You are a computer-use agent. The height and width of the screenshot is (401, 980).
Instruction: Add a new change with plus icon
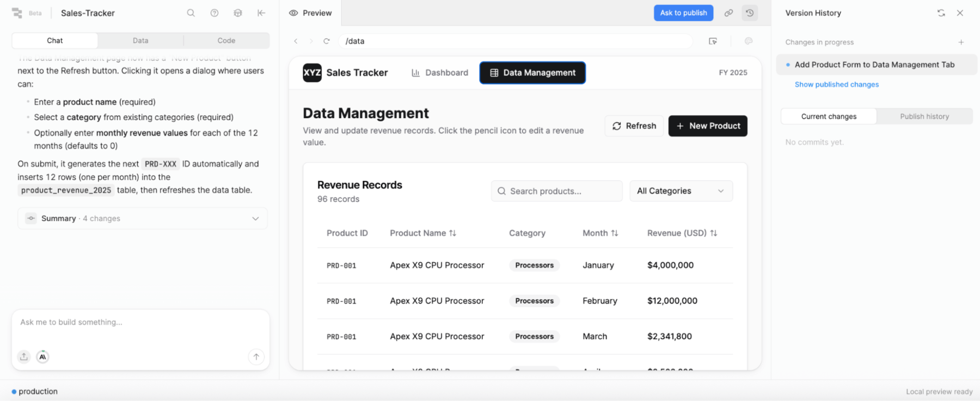(961, 42)
